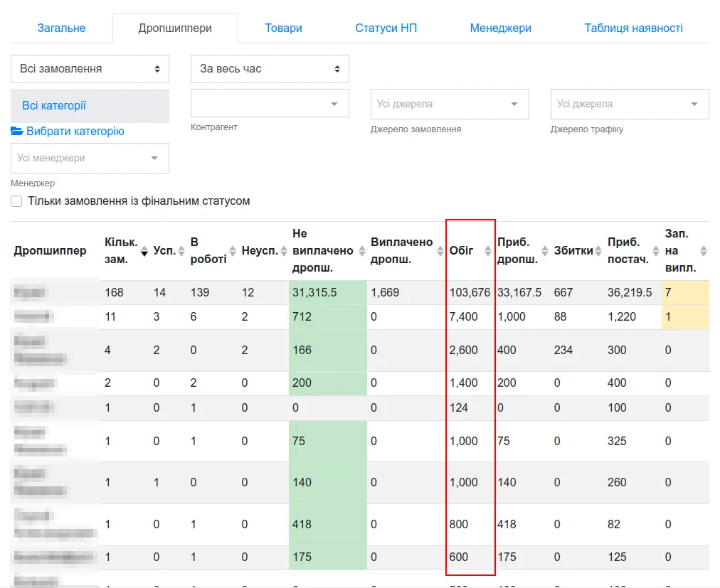Expand За весь час period selector

tap(270, 69)
